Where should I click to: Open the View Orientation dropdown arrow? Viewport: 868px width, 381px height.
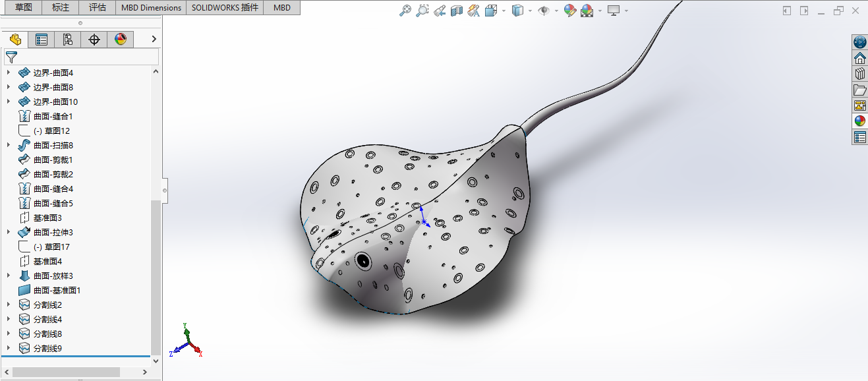pos(504,11)
